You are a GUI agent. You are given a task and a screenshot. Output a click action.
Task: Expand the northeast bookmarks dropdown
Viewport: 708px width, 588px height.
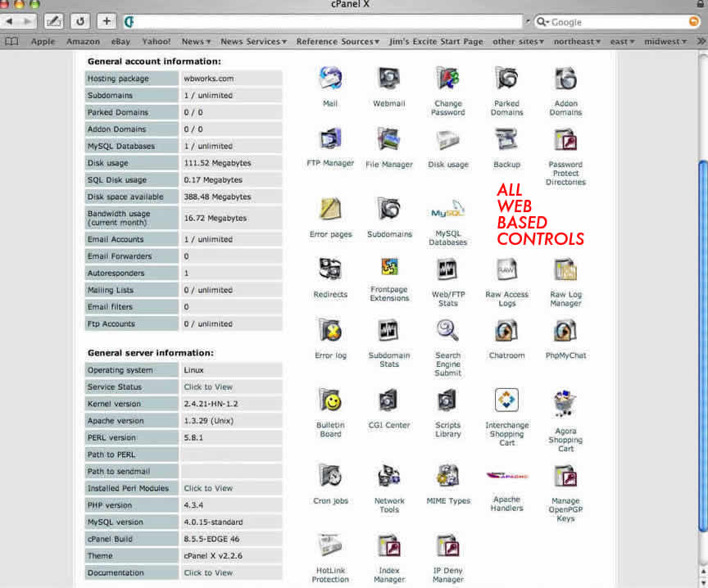pyautogui.click(x=577, y=42)
